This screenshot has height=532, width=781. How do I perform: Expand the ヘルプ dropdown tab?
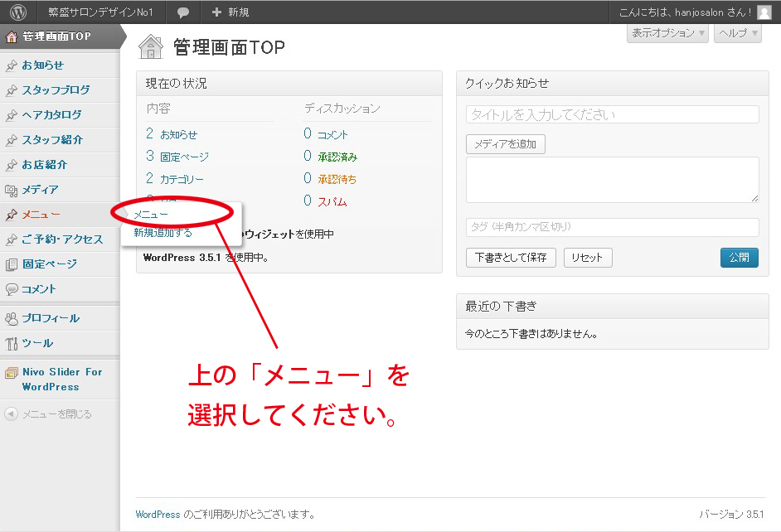737,33
